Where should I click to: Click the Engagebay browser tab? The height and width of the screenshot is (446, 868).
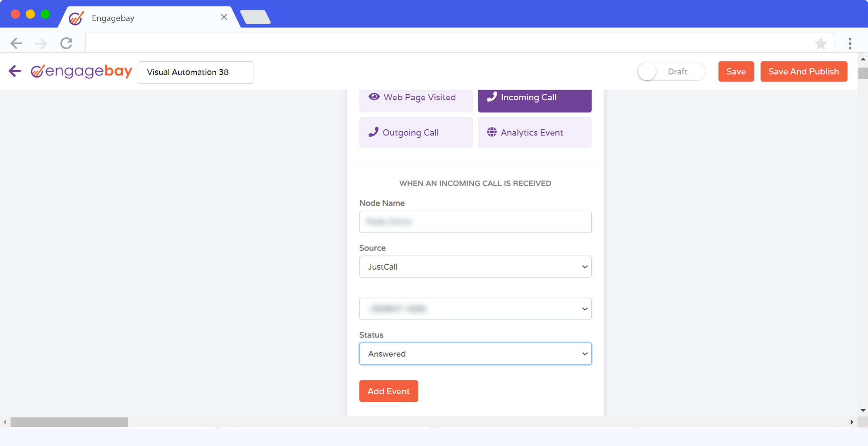pyautogui.click(x=136, y=18)
